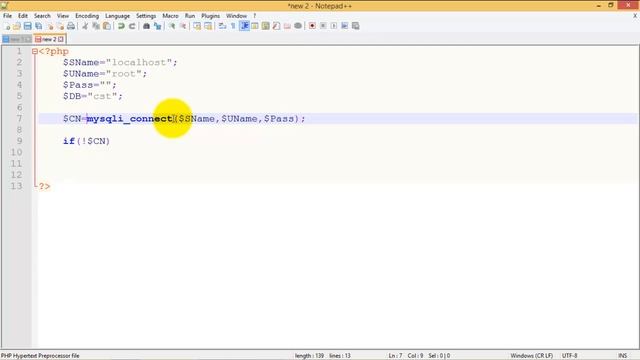Screen dimensions: 640x360
Task: Redo the last edit from toolbar
Action: (132, 26)
